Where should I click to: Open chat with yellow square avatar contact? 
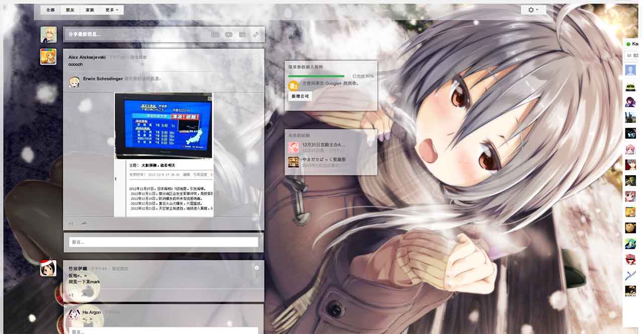click(x=630, y=212)
